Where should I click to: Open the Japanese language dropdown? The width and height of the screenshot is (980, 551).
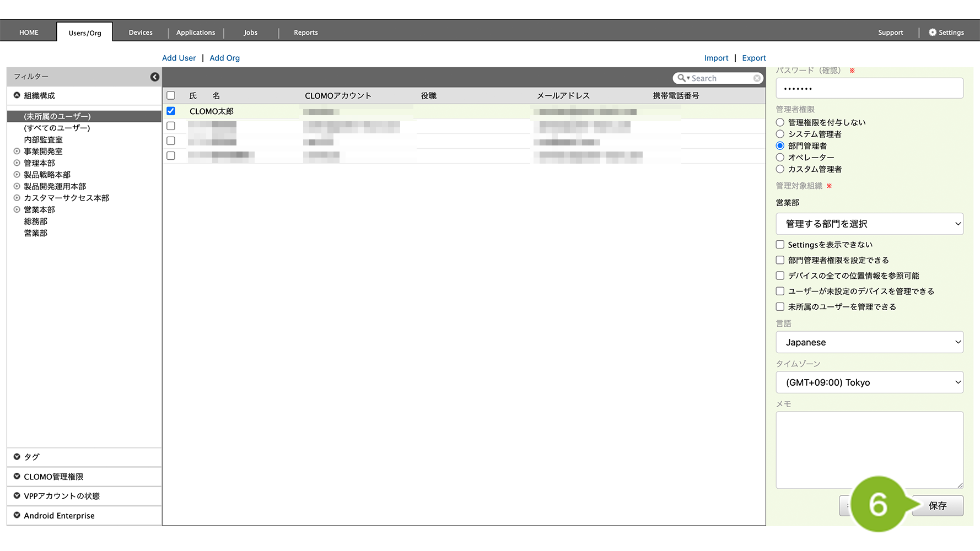[869, 342]
